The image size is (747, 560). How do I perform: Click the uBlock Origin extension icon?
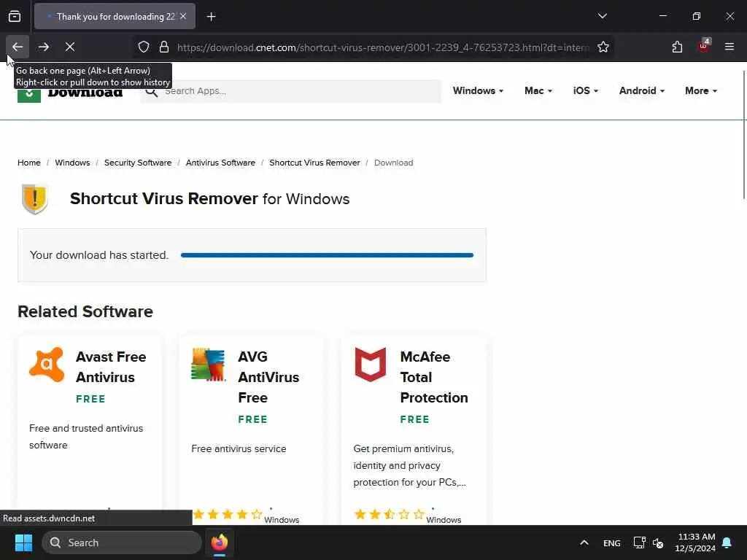point(704,46)
